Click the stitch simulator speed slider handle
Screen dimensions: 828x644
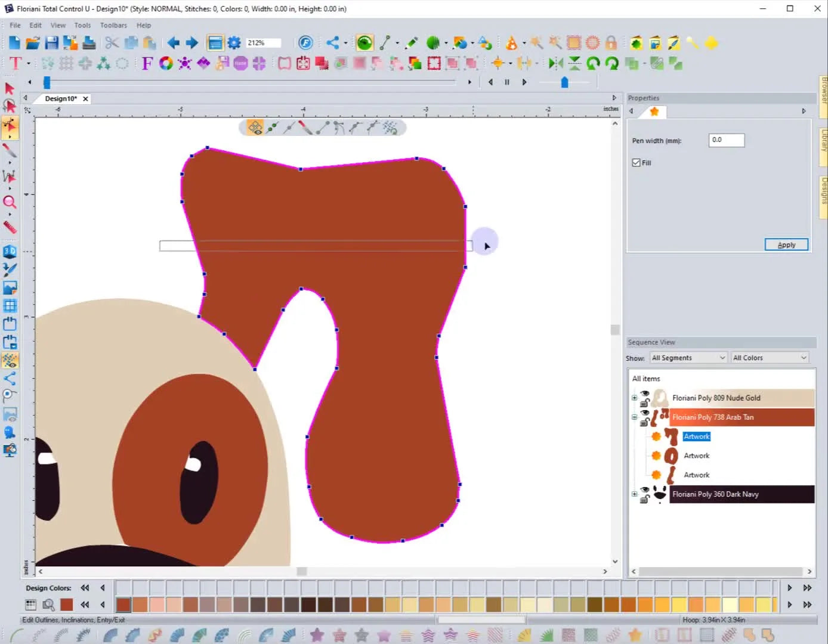coord(564,82)
